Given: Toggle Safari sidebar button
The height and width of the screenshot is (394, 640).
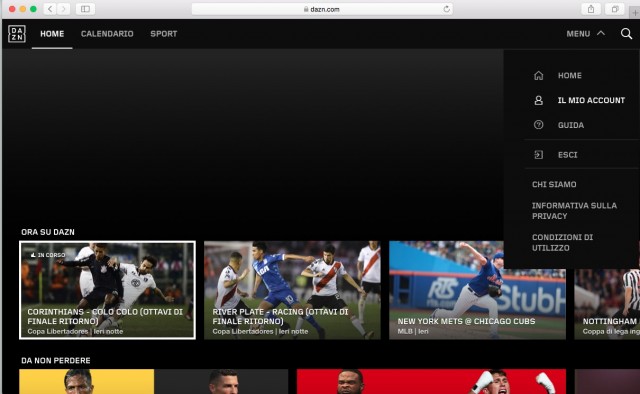Looking at the screenshot, I should (85, 9).
